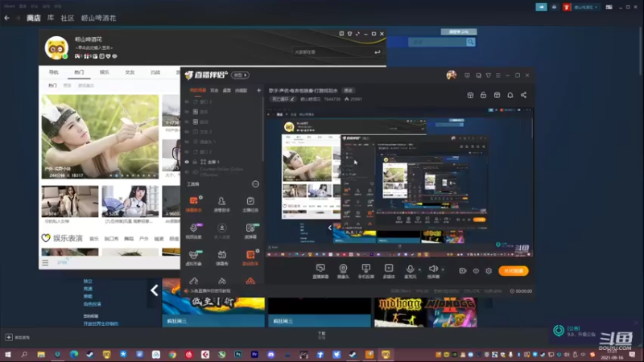Toggle visibility of the 窗口 1 source
Viewport: 644px width, 362px height.
(187, 102)
